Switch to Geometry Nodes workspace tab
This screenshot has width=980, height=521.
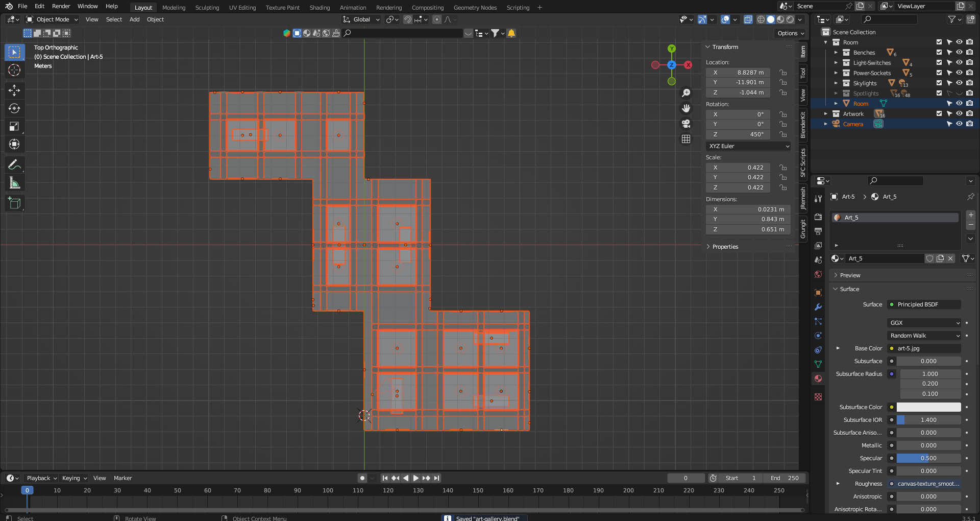[x=475, y=8]
